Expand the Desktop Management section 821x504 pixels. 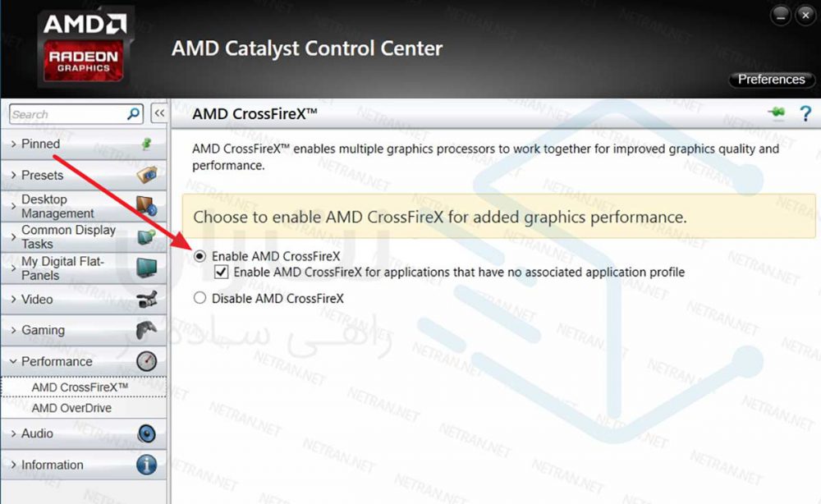pyautogui.click(x=57, y=206)
